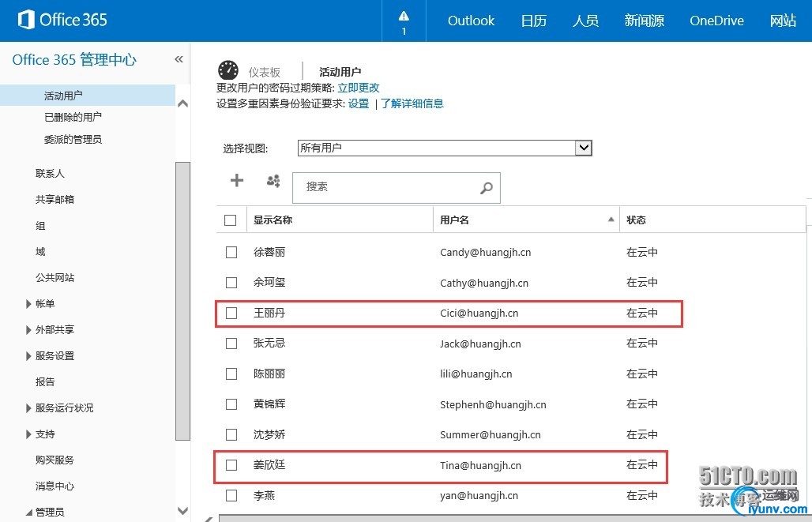Expand the 外部共享 section

point(28,330)
